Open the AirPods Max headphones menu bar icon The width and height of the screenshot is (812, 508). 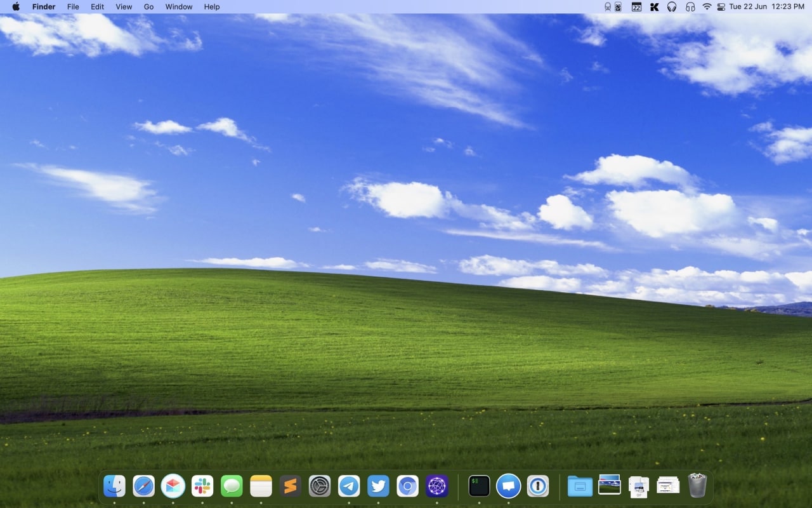(x=672, y=7)
